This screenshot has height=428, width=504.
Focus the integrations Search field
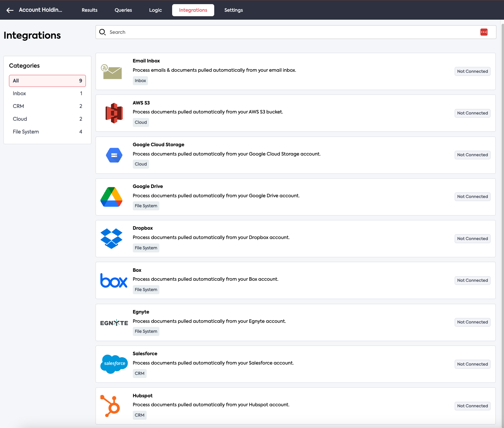[x=290, y=32]
